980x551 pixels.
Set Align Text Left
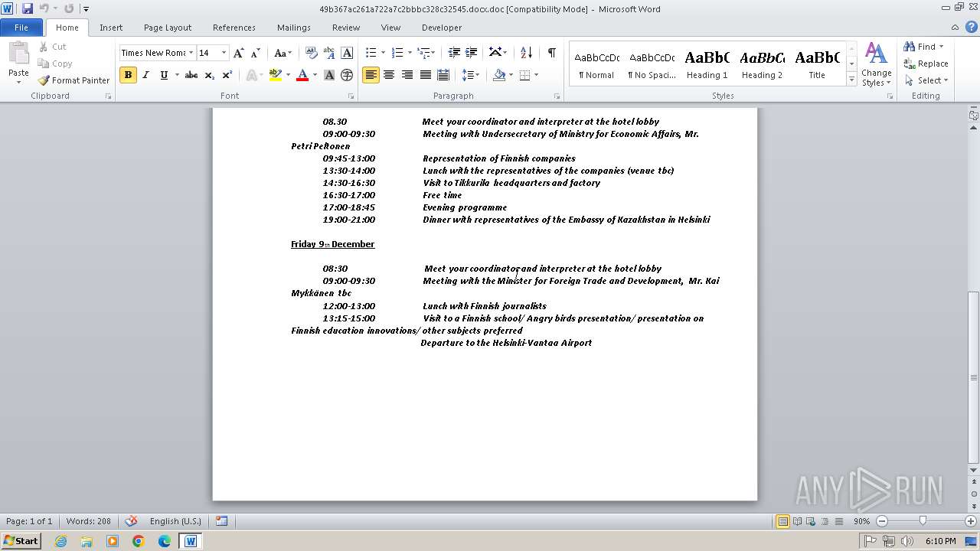pyautogui.click(x=371, y=75)
